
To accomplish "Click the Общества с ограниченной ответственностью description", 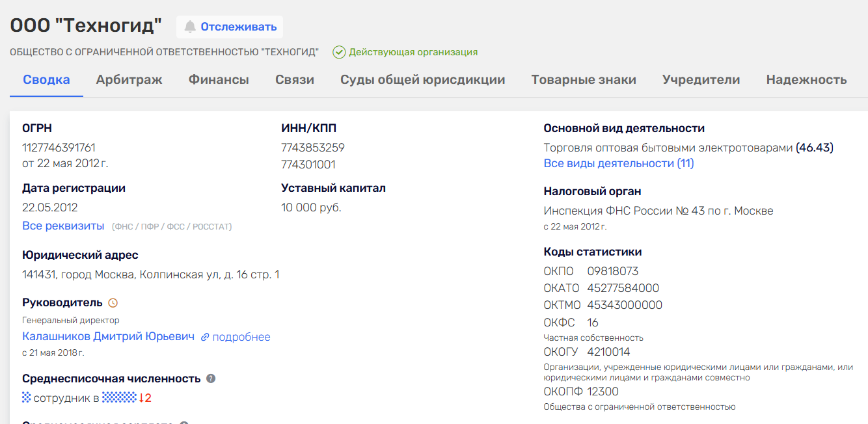I will (640, 407).
